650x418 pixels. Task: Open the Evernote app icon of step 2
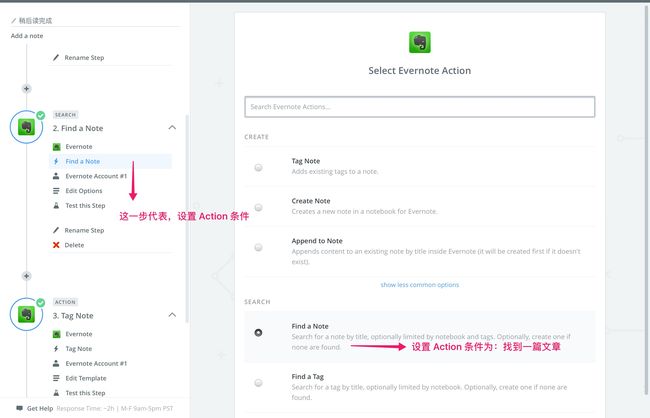[x=26, y=127]
